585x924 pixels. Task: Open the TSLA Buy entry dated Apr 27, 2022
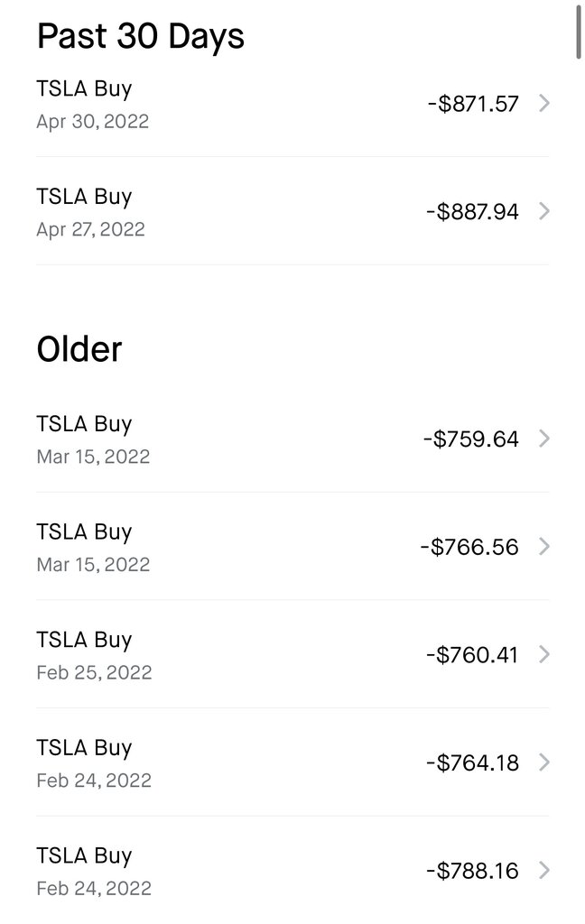[x=292, y=211]
